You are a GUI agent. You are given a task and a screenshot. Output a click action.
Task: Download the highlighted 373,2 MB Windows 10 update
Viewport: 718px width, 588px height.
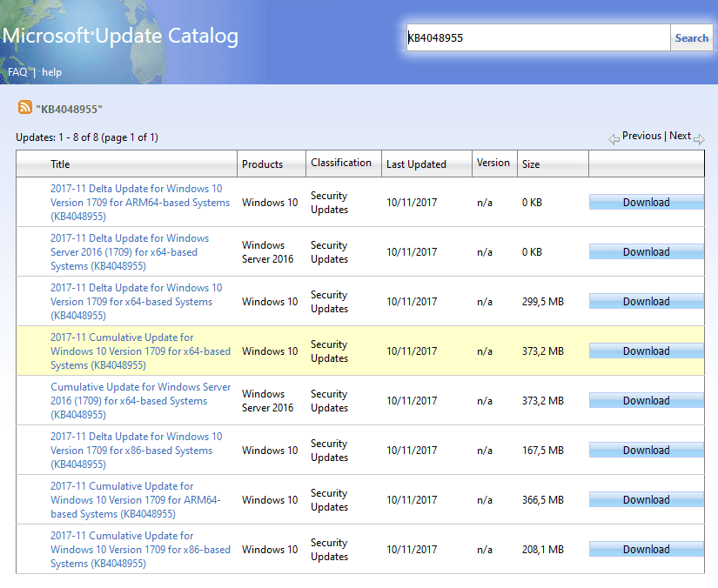point(646,351)
